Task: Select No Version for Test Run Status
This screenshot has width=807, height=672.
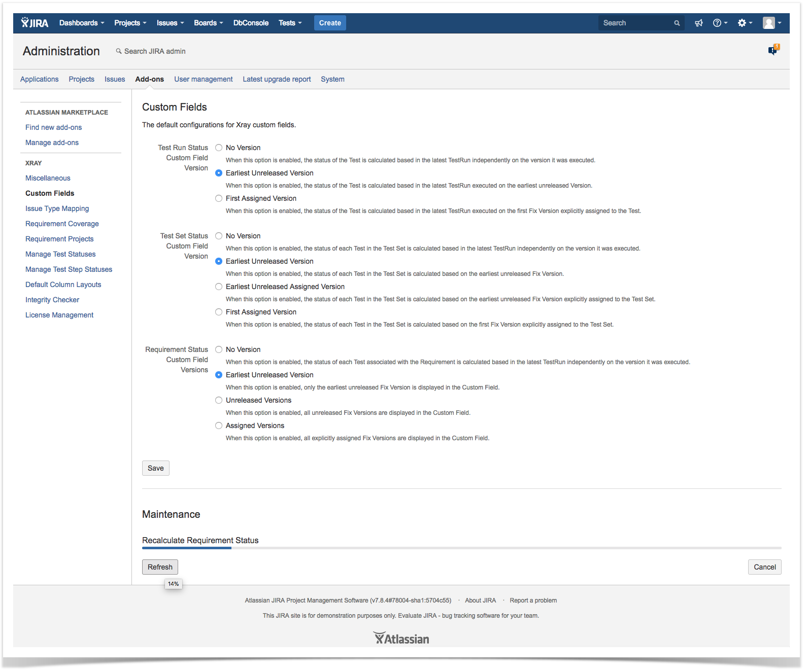Action: tap(219, 148)
